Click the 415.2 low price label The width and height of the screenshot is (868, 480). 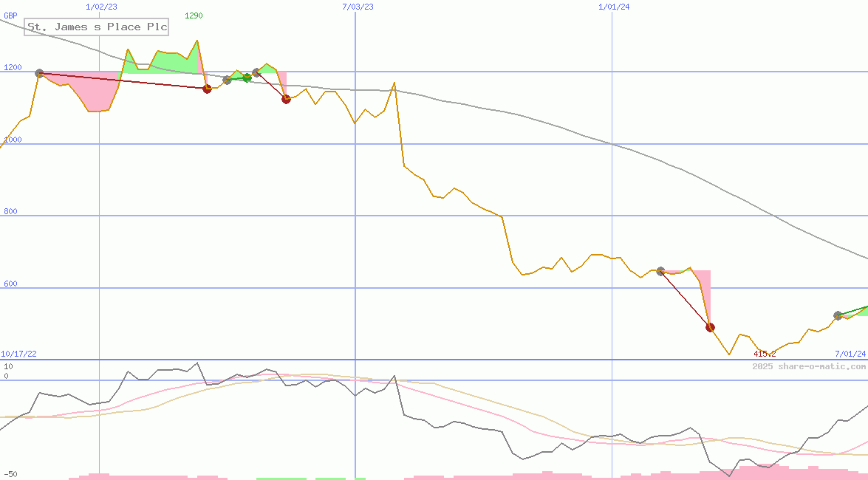(765, 354)
